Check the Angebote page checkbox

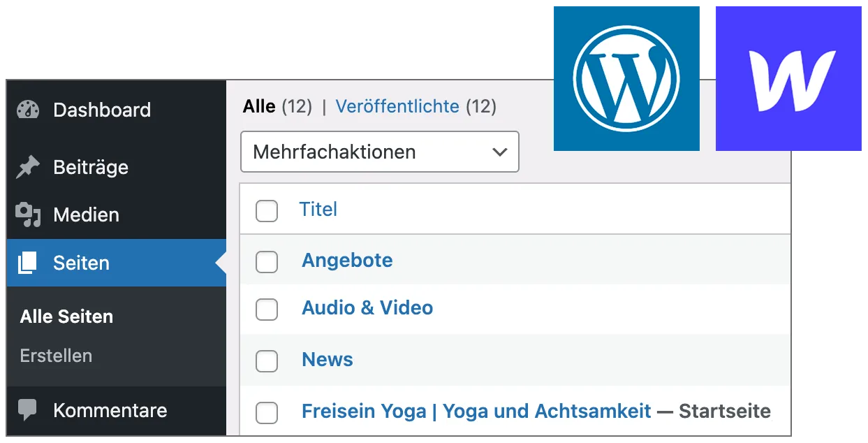(x=267, y=262)
